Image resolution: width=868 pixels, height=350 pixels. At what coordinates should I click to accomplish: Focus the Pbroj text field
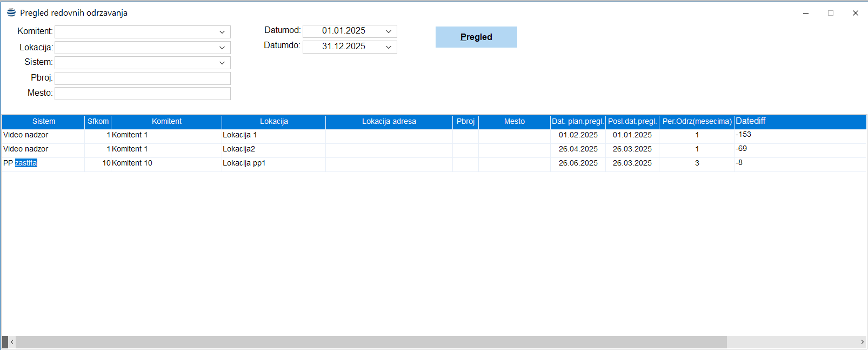coord(143,78)
